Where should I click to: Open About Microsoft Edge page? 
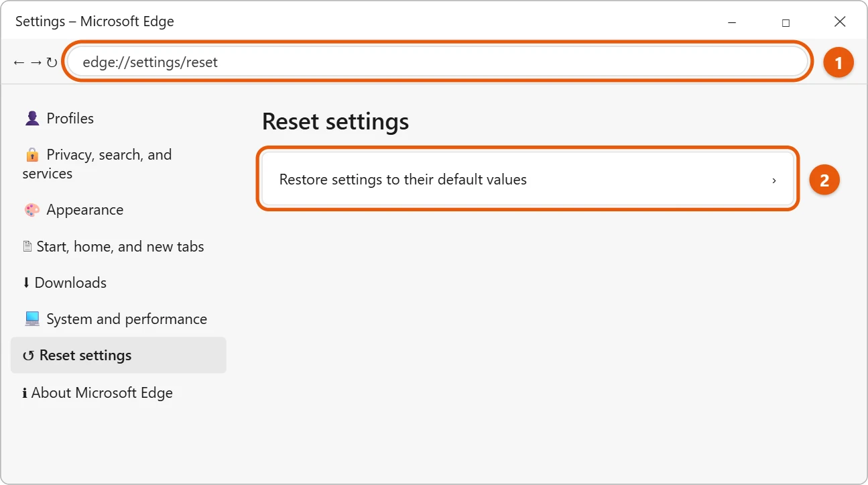[119, 393]
